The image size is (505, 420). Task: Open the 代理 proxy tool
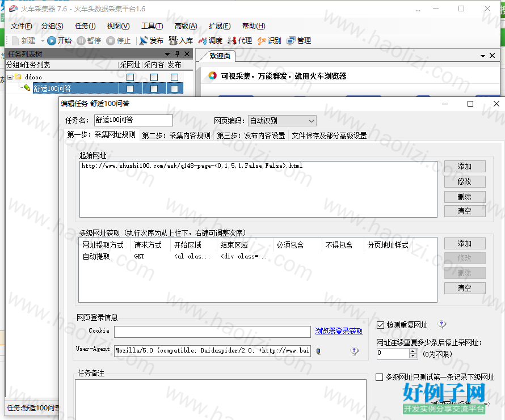pyautogui.click(x=239, y=41)
